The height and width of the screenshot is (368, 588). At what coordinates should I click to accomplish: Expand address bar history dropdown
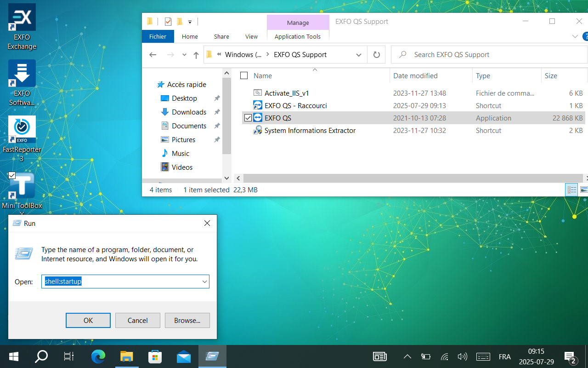(359, 55)
